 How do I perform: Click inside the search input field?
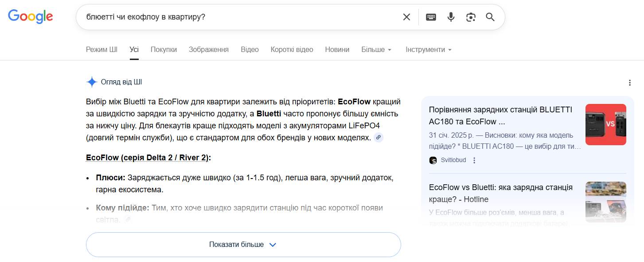(x=222, y=16)
